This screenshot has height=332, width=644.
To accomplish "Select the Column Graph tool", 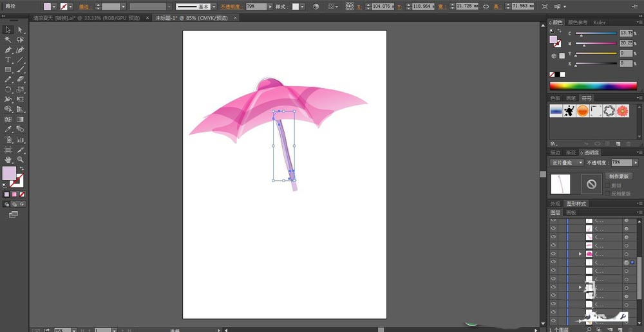I will pos(20,139).
